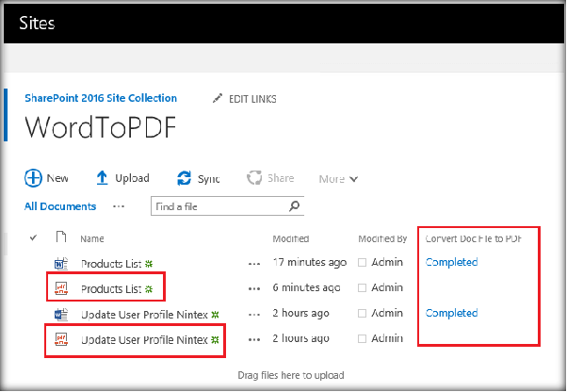Open ellipsis menu for the PDF Products List
Viewport: 567px width, 392px height.
254,289
